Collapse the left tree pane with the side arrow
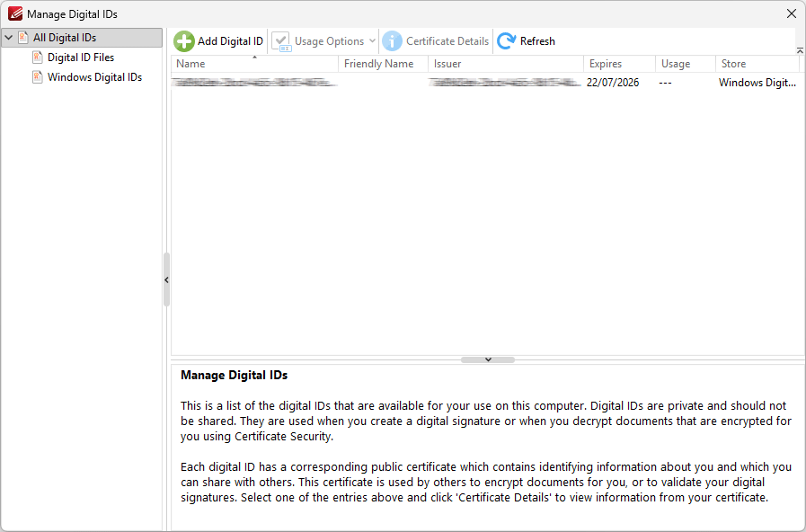The height and width of the screenshot is (532, 806). coord(166,280)
